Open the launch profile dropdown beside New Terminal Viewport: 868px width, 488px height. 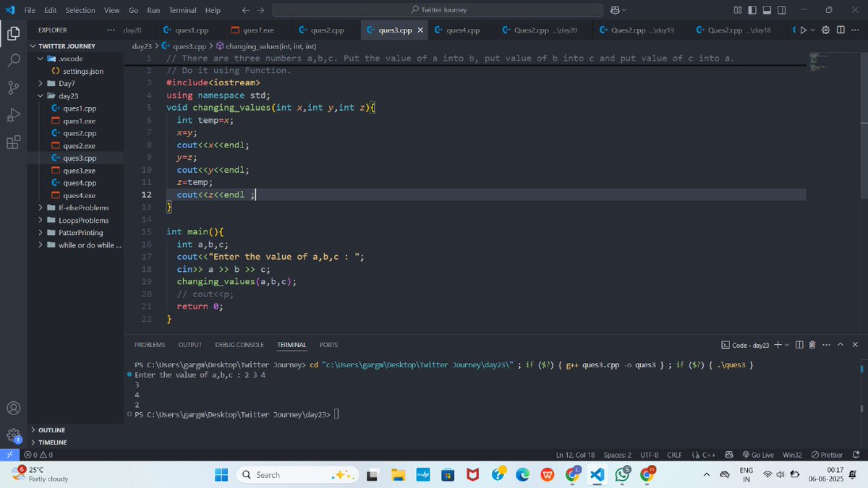[x=787, y=345]
